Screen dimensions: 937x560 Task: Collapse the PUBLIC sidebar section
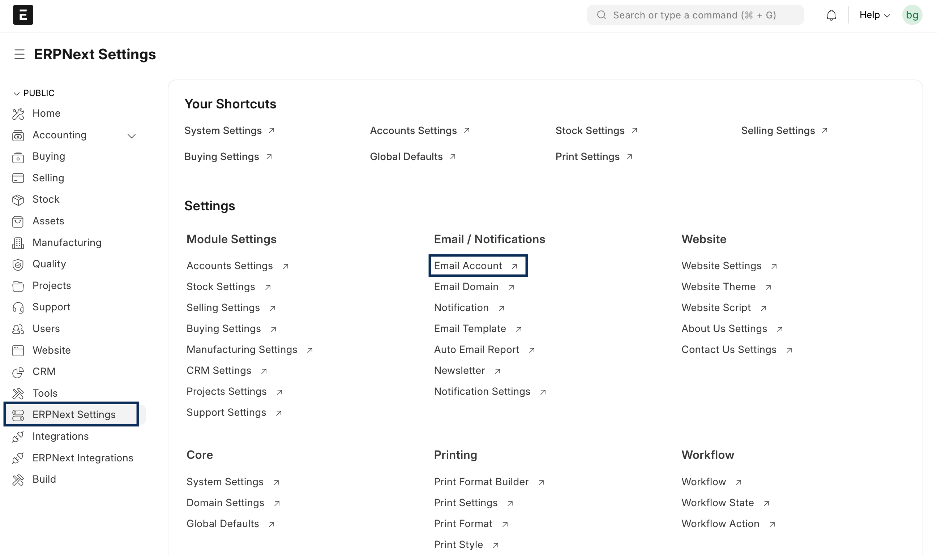[16, 93]
